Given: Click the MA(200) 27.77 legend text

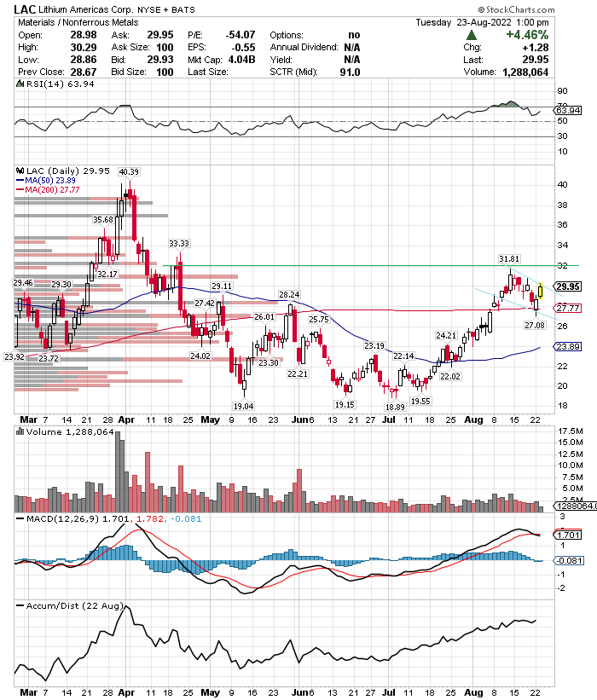Looking at the screenshot, I should point(52,190).
